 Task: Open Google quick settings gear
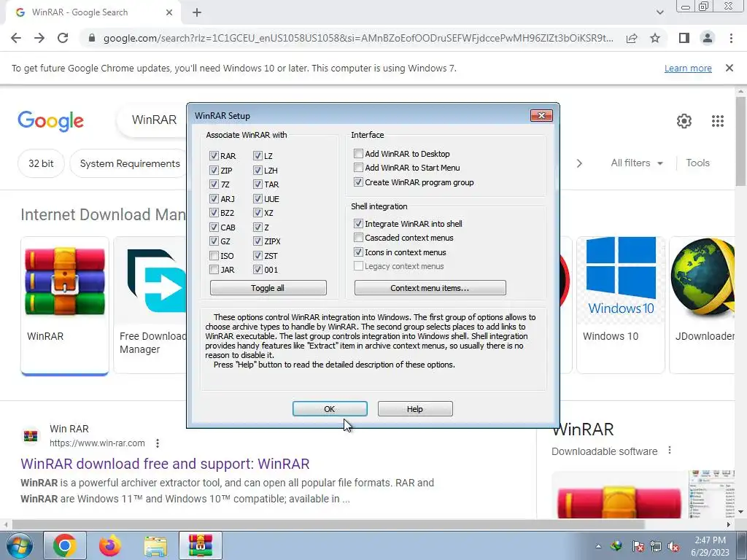pos(684,121)
